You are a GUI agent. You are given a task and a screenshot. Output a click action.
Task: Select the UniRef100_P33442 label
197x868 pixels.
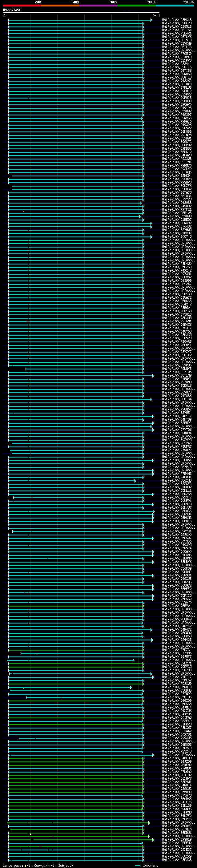pyautogui.click(x=177, y=731)
